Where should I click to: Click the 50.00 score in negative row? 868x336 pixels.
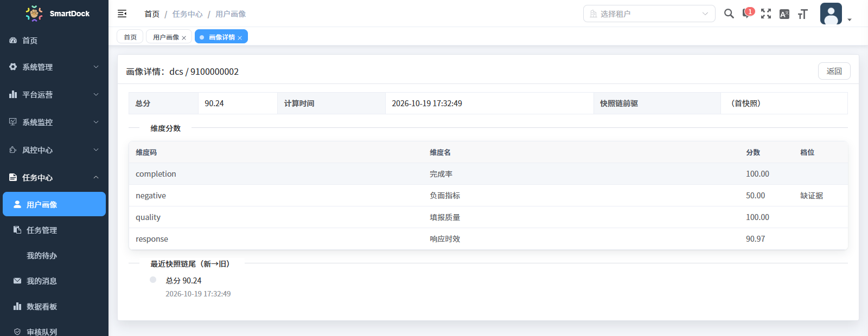click(x=756, y=196)
